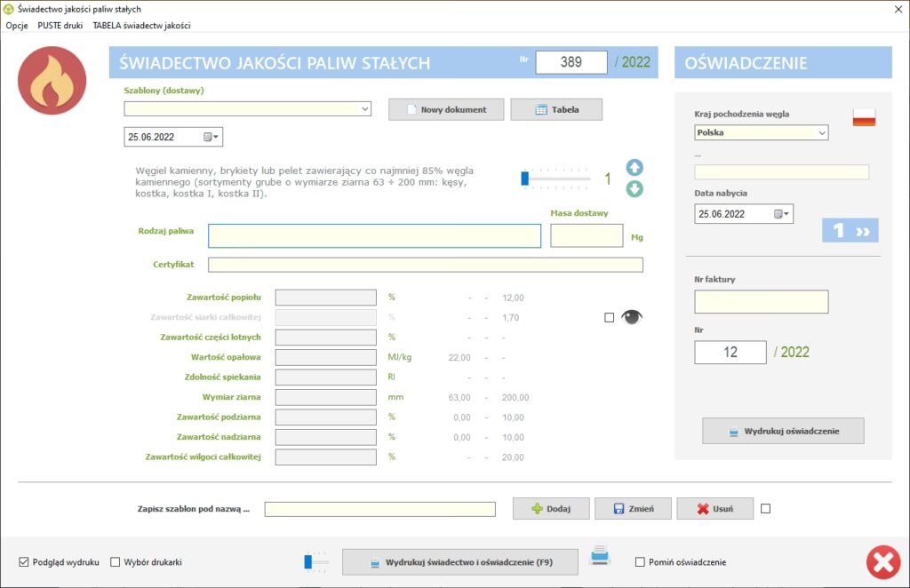Open the PUSTE druki menu

(x=60, y=26)
